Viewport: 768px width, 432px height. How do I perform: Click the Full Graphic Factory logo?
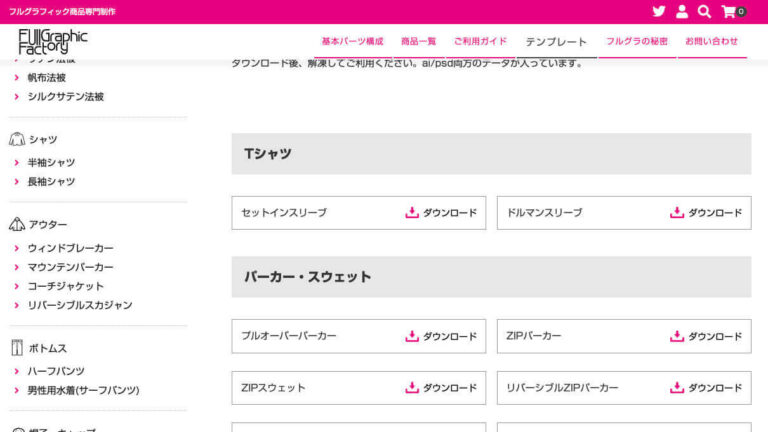click(53, 41)
